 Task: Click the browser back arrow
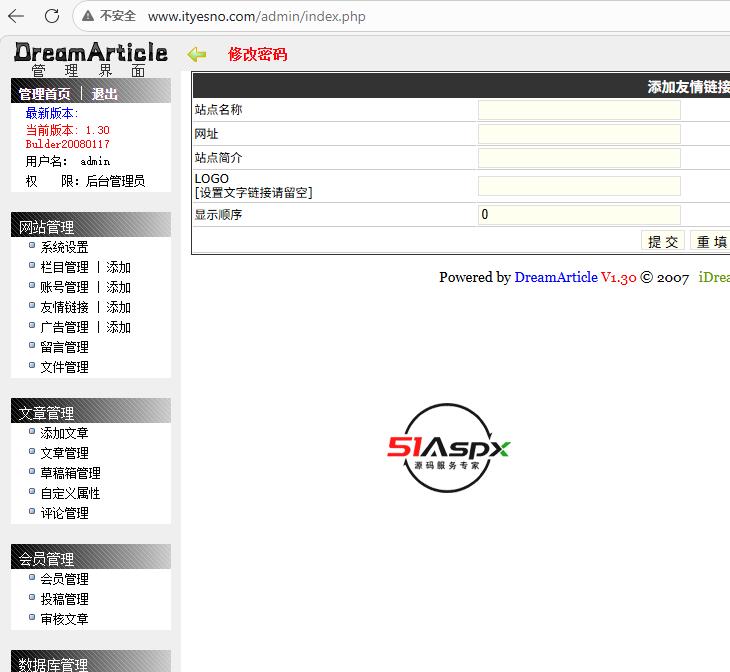click(x=16, y=16)
